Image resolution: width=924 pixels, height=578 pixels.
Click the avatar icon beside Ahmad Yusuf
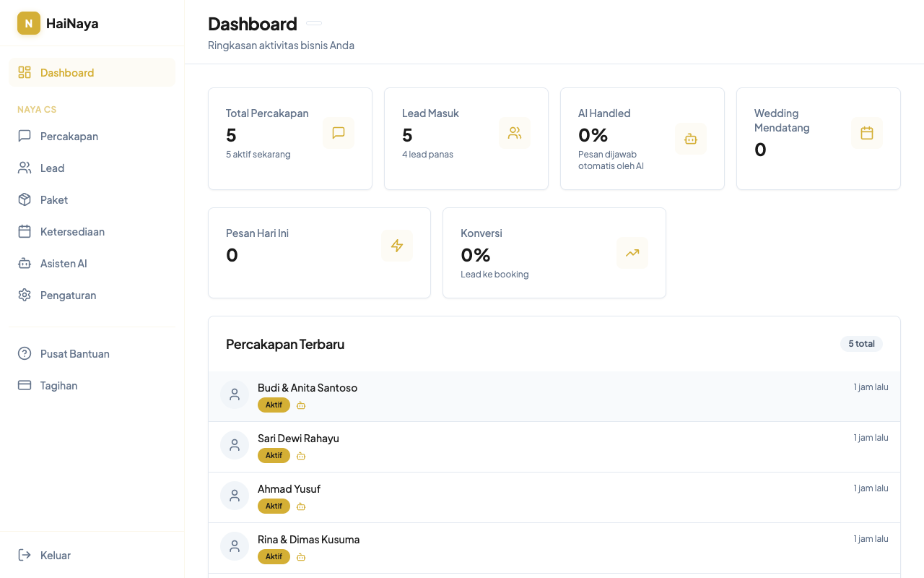pos(235,496)
